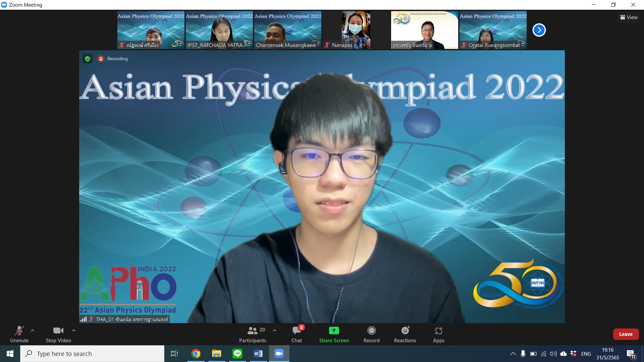Image resolution: width=644 pixels, height=362 pixels.
Task: Select the Nanapas video thumbnail
Action: (356, 30)
